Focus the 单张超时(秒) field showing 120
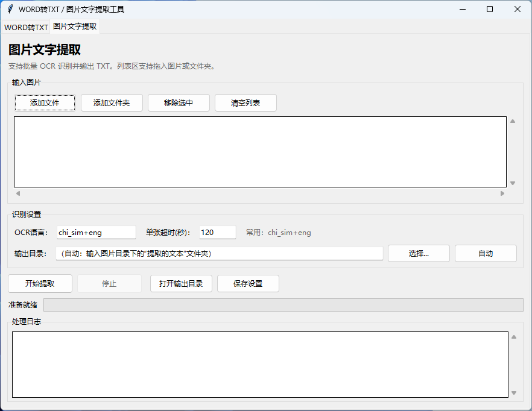The height and width of the screenshot is (411, 532). click(x=218, y=232)
